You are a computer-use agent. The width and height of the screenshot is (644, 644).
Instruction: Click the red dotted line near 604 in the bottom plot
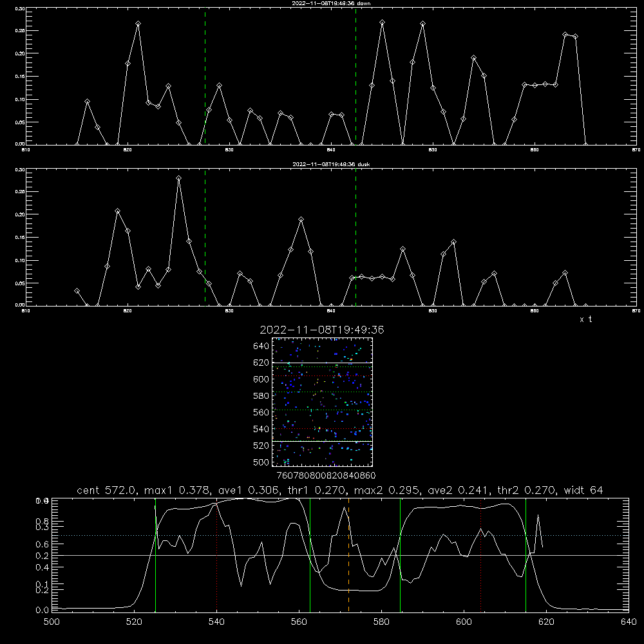tap(480, 555)
